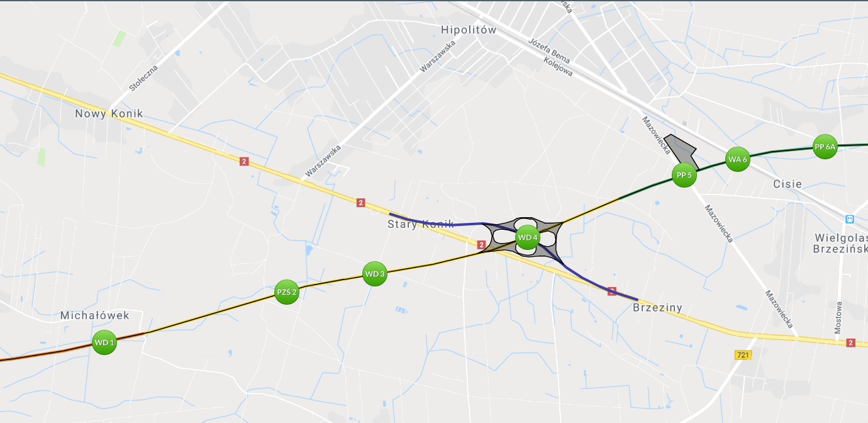Select the Stary Konik label
The image size is (868, 423).
pos(421,224)
